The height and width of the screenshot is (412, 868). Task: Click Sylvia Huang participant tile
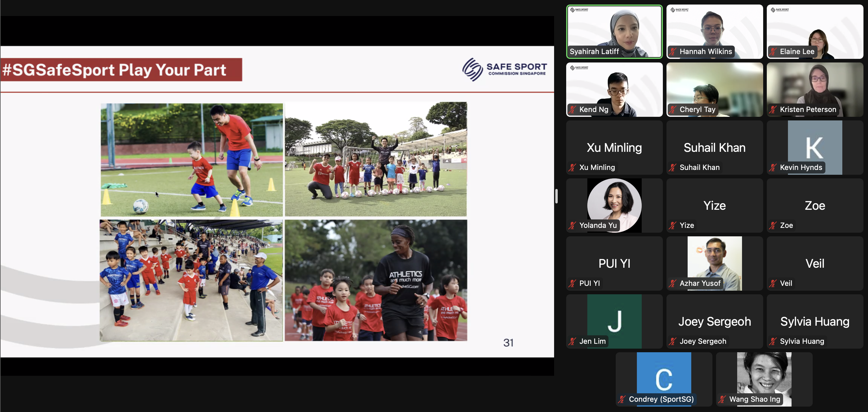click(815, 321)
